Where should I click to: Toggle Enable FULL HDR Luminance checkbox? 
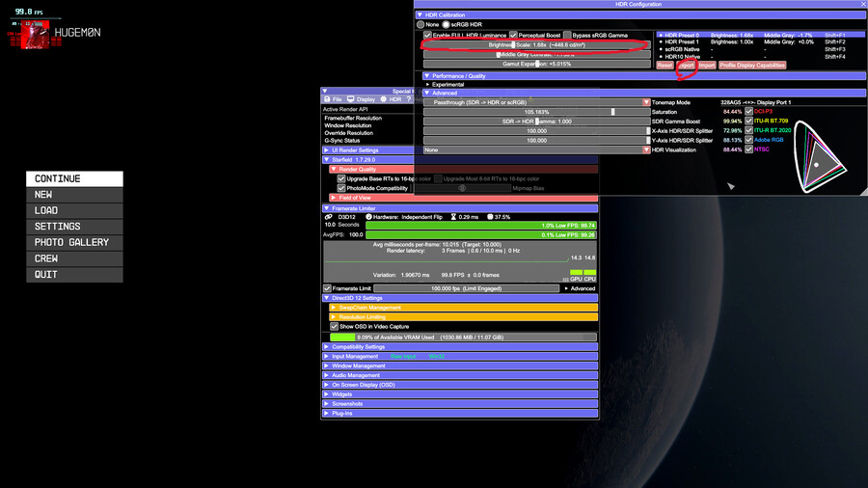tap(427, 35)
